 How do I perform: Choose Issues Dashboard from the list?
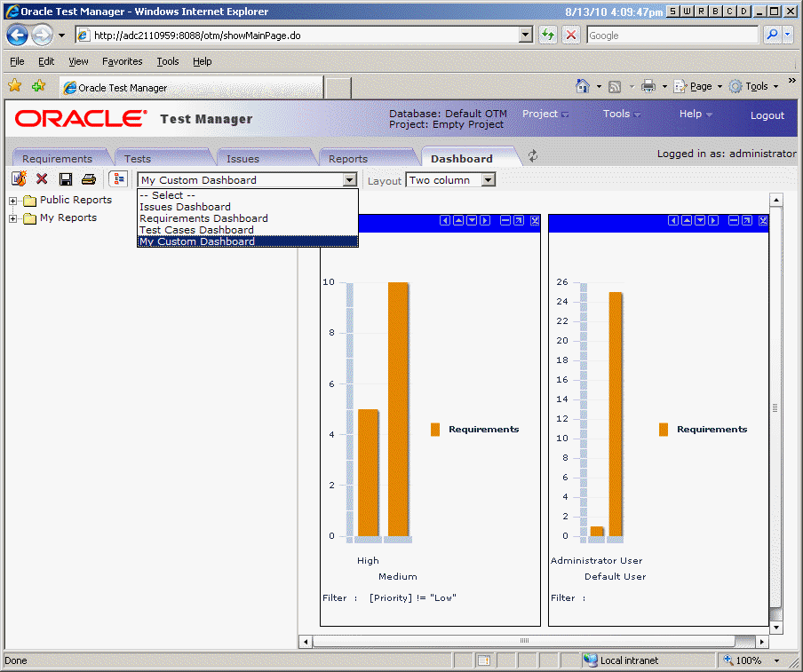click(247, 207)
